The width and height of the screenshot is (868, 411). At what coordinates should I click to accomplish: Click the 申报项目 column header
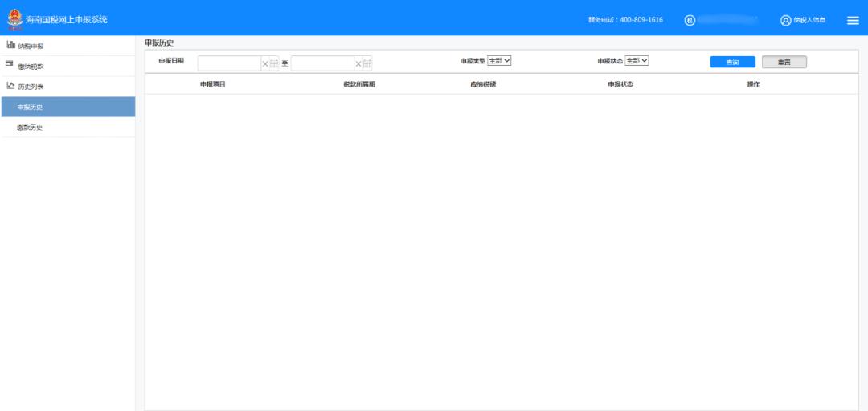click(212, 84)
